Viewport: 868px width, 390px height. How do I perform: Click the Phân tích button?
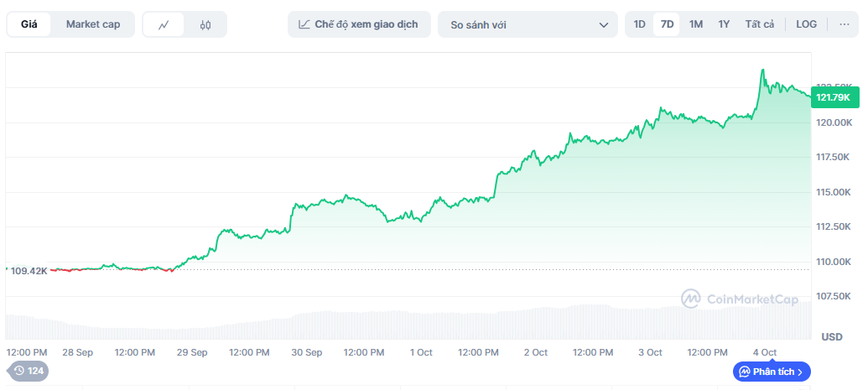coord(772,371)
